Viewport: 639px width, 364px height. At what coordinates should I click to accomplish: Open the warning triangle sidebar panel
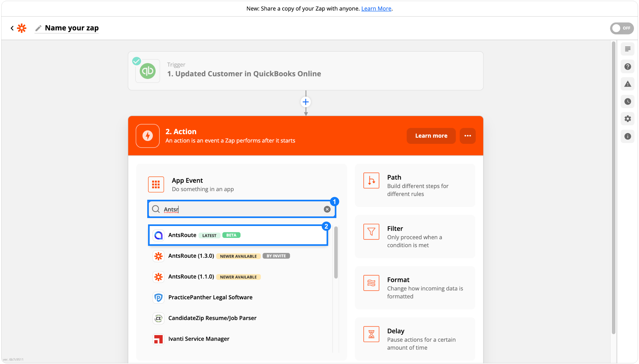coord(628,84)
